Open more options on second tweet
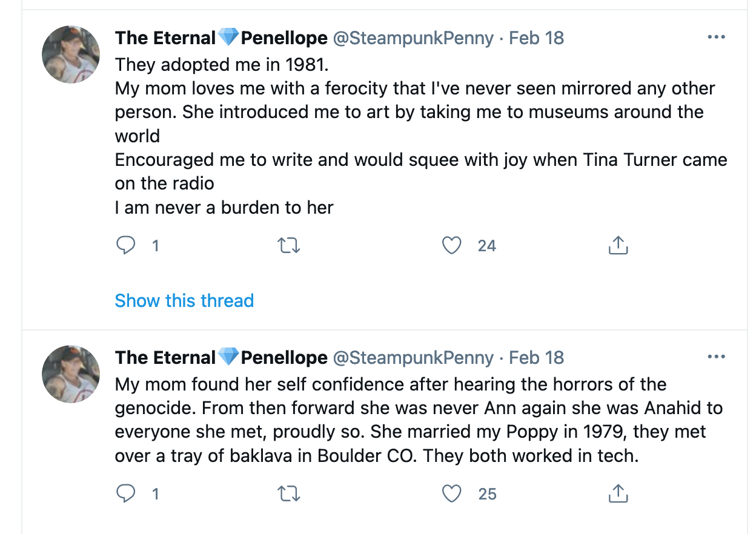Viewport: 756px width, 534px height. 716,357
